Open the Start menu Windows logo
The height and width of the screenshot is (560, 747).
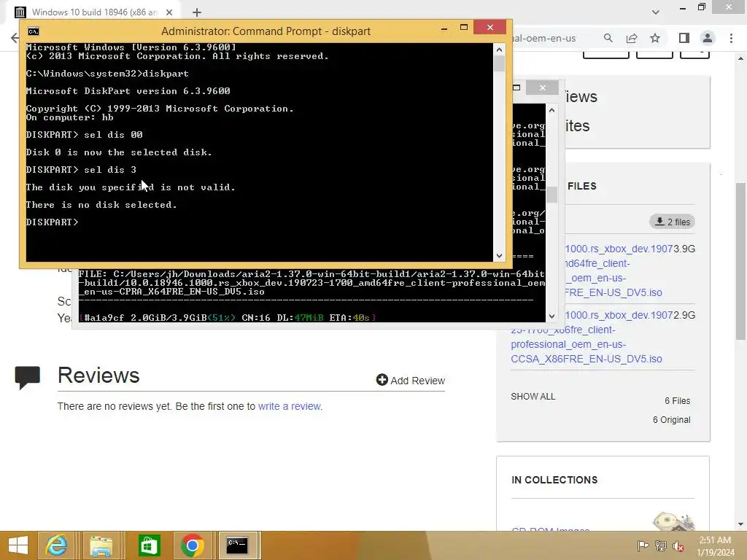pyautogui.click(x=18, y=545)
